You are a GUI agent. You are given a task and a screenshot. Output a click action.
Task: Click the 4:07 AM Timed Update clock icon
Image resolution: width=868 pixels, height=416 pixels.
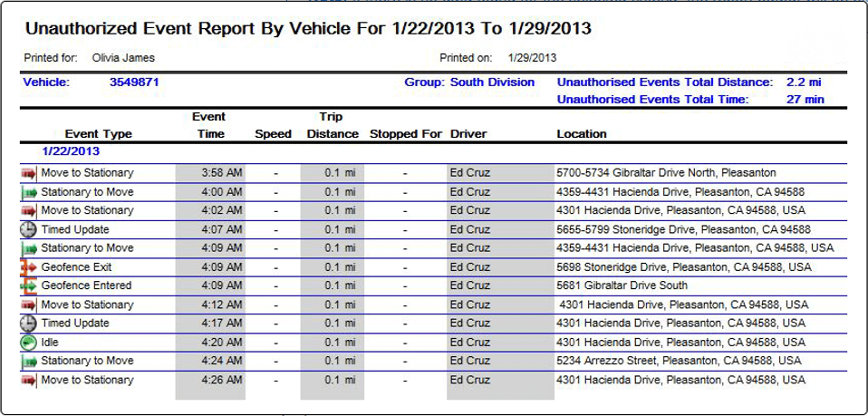pos(29,230)
